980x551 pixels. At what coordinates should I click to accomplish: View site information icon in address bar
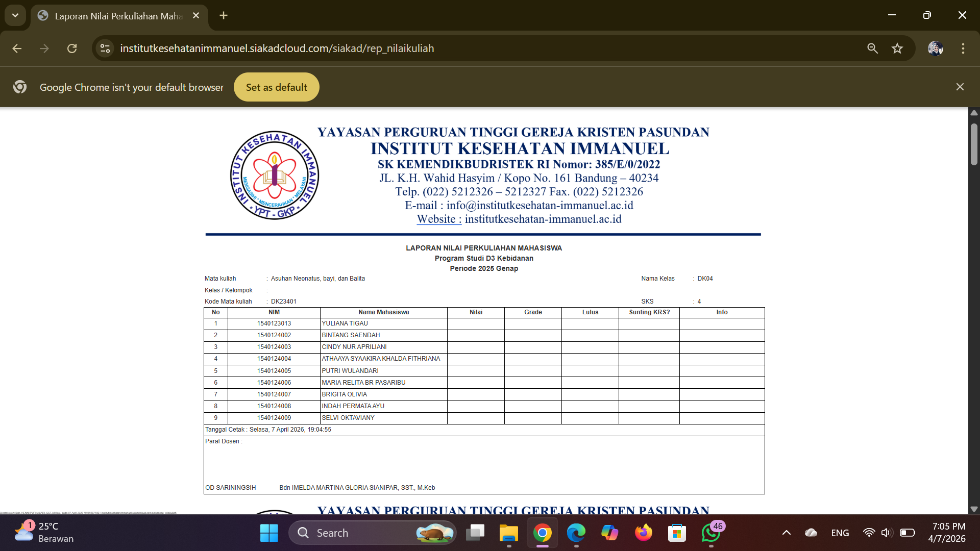point(105,48)
